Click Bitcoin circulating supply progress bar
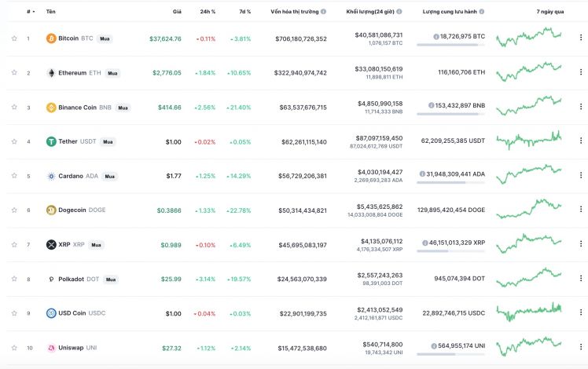The height and width of the screenshot is (369, 588). tap(450, 45)
